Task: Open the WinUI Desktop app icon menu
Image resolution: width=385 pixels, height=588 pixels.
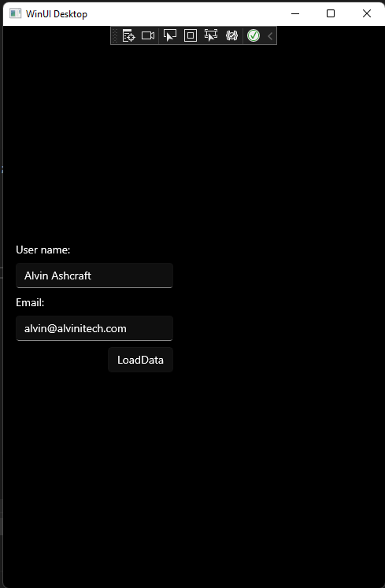Action: click(16, 13)
